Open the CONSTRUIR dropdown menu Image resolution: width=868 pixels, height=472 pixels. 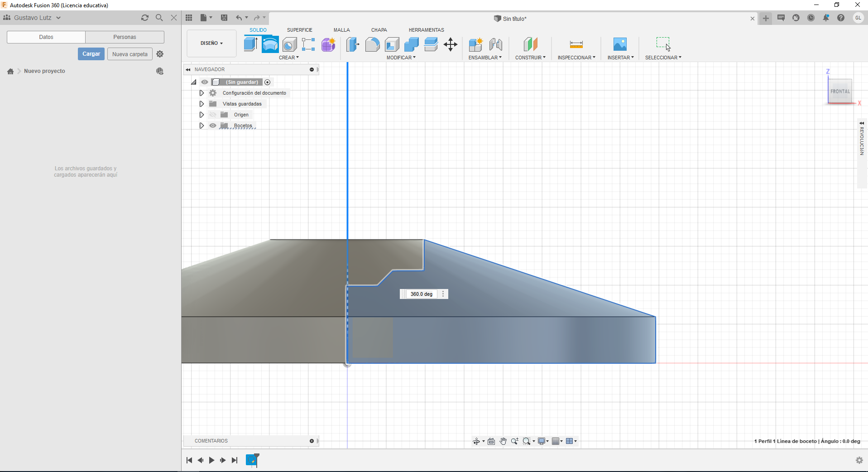pyautogui.click(x=530, y=58)
